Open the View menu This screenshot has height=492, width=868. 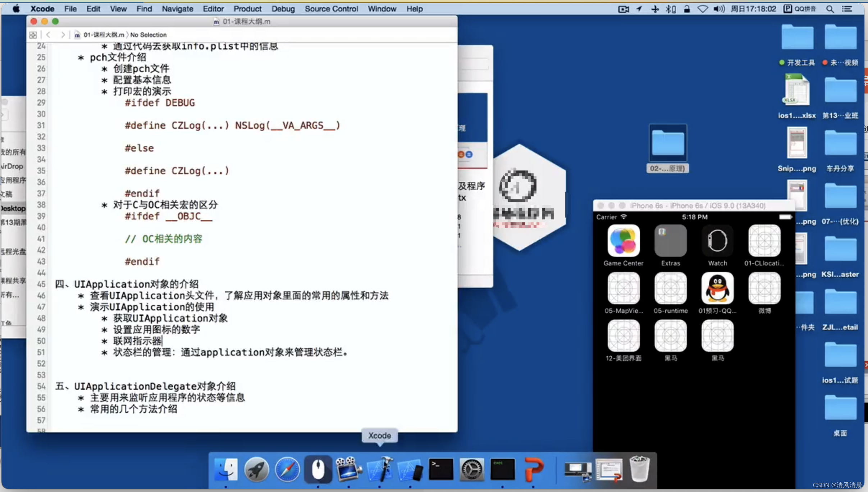118,9
